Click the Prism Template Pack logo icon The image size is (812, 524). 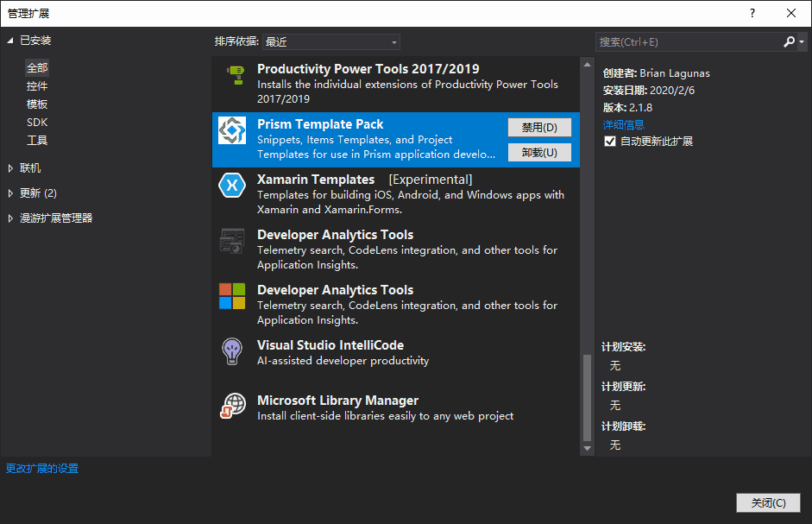tap(232, 130)
